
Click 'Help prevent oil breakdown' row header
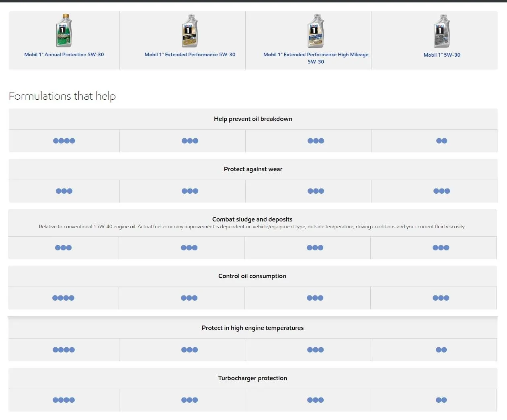click(x=253, y=119)
